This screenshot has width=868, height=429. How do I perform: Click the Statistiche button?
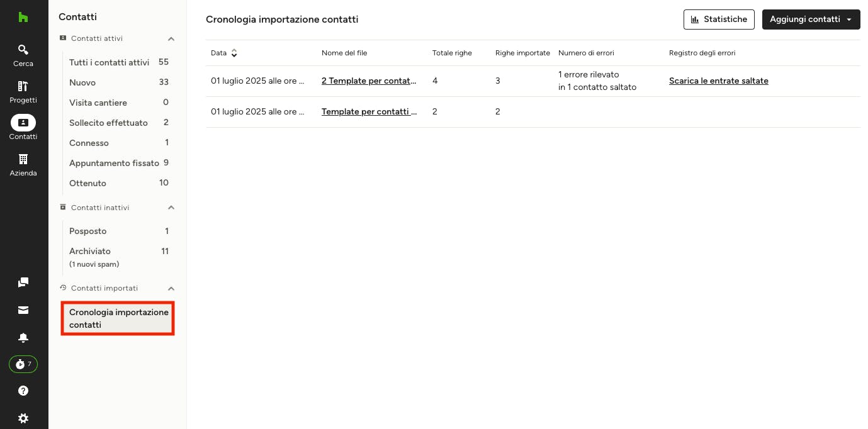click(719, 19)
